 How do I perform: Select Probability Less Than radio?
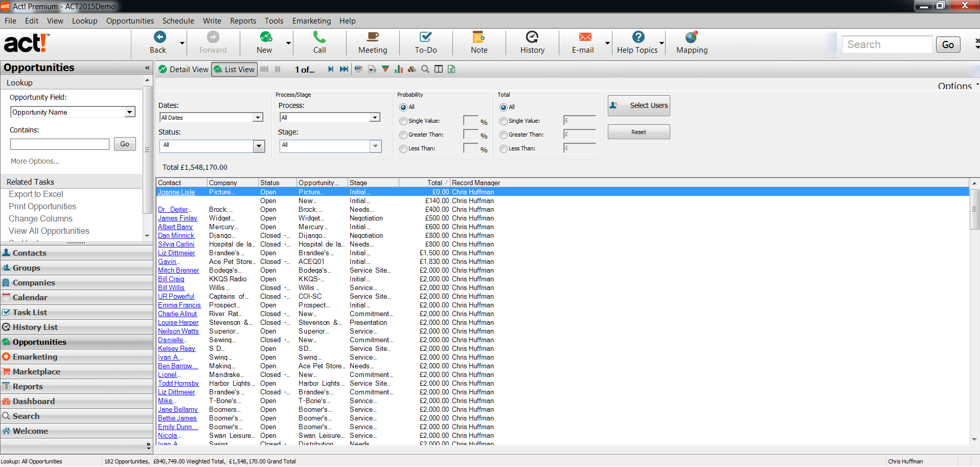[403, 149]
